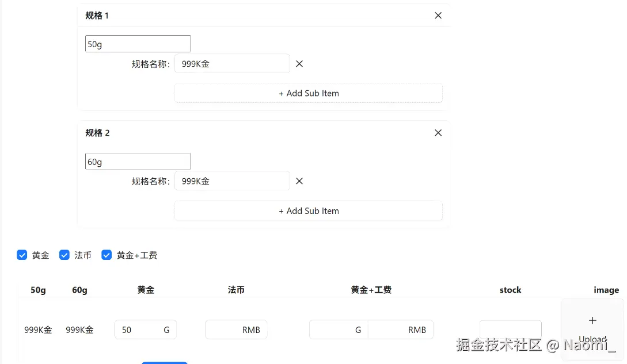Click the 规格 2 card title
This screenshot has height=364, width=627.
tap(97, 133)
